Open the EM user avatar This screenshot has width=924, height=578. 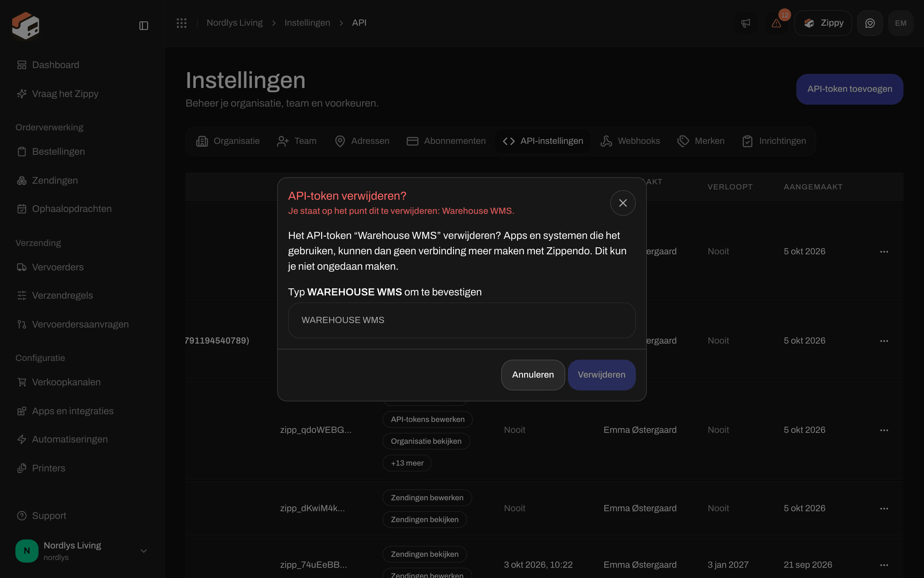tap(901, 23)
